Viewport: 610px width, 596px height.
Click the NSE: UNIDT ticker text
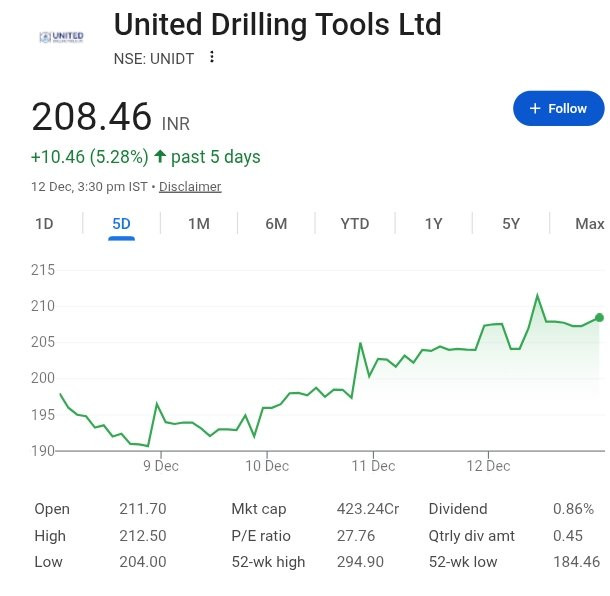point(154,59)
